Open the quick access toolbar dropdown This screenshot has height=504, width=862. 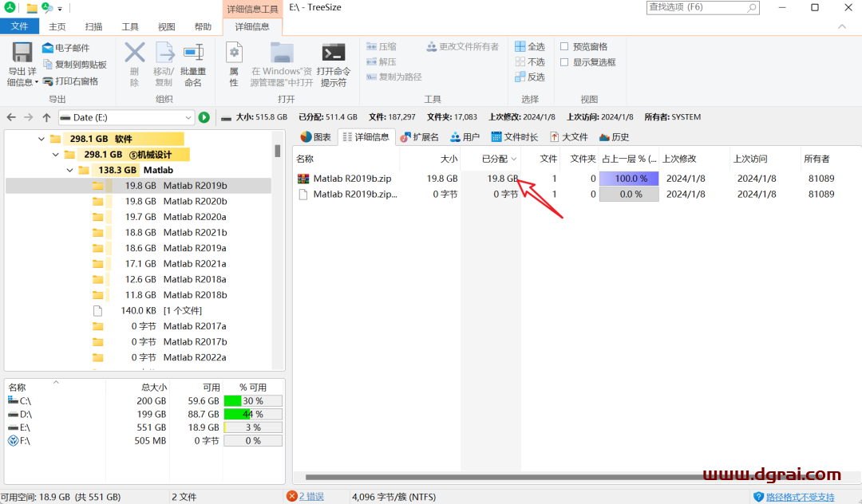click(60, 8)
